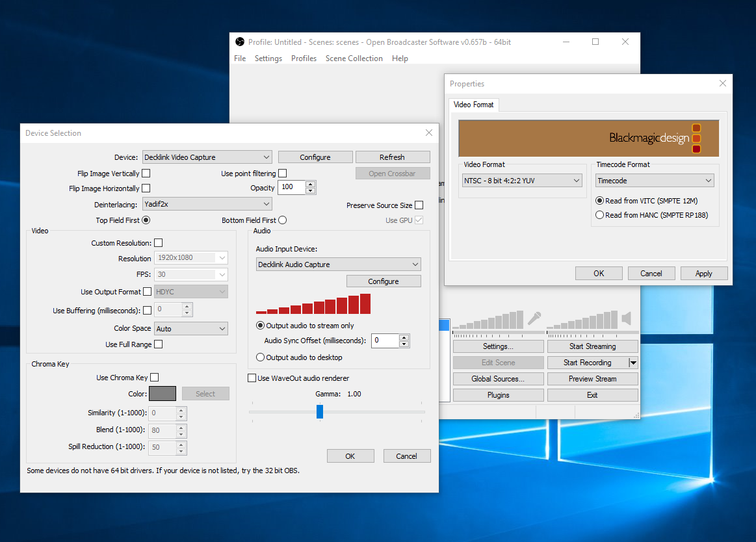This screenshot has height=542, width=756.
Task: Enable Flip Image Horizontally checkbox
Action: click(146, 188)
